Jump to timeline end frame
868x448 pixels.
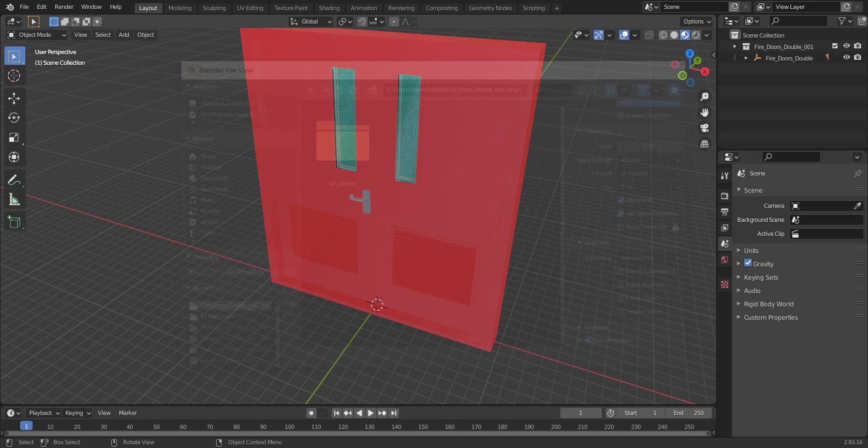[394, 413]
